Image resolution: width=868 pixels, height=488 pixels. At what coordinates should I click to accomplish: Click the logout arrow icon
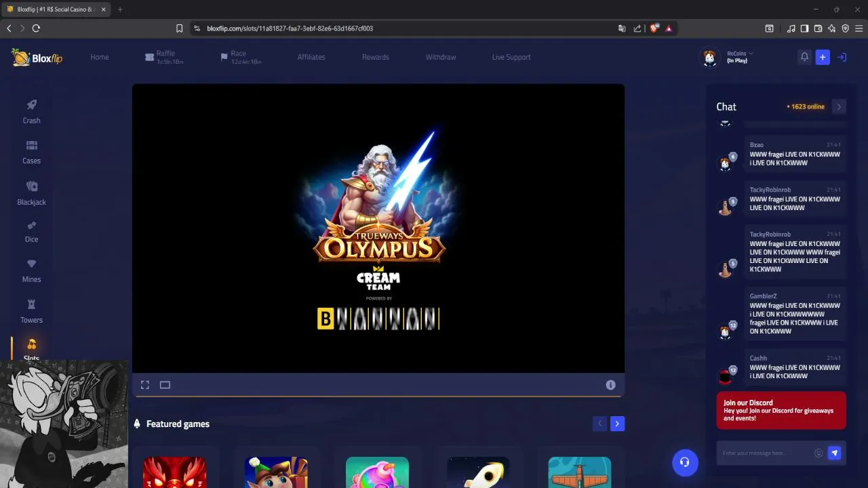[x=842, y=58]
